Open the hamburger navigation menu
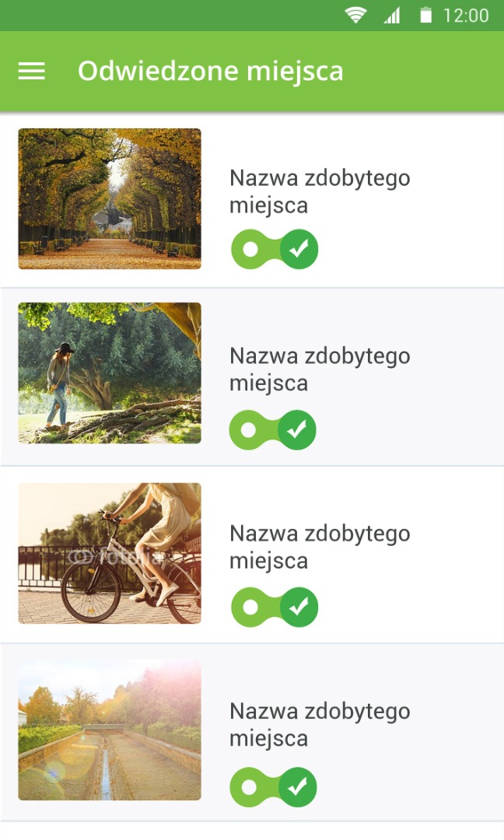 [x=31, y=72]
